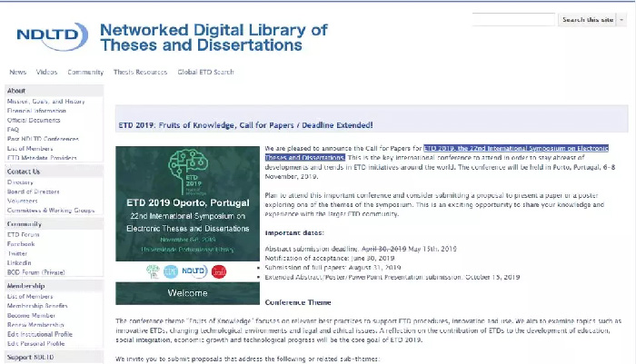This screenshot has height=364, width=636.
Task: Click the Contact Us sidebar section header
Action: [55, 172]
